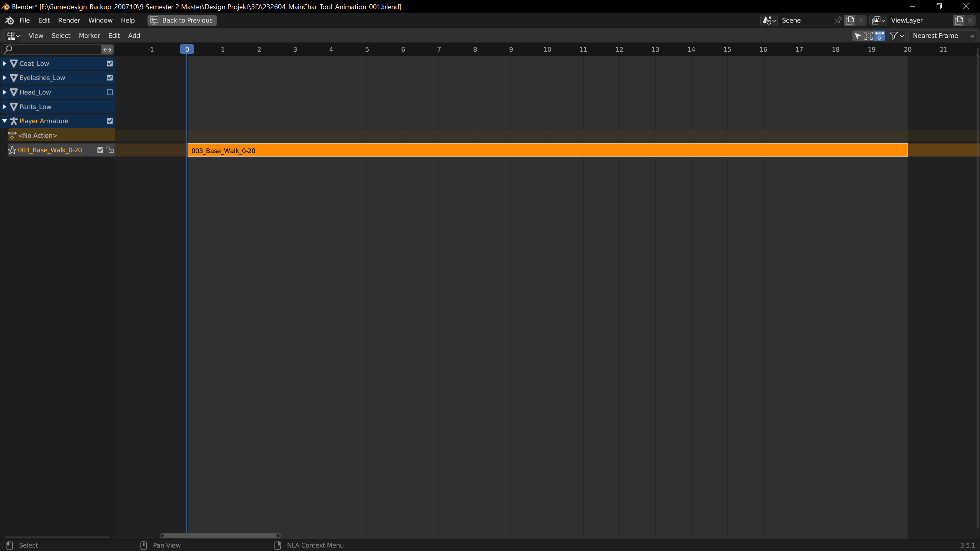This screenshot has width=980, height=551.
Task: Click the current frame 0 playhead marker
Action: click(x=187, y=49)
